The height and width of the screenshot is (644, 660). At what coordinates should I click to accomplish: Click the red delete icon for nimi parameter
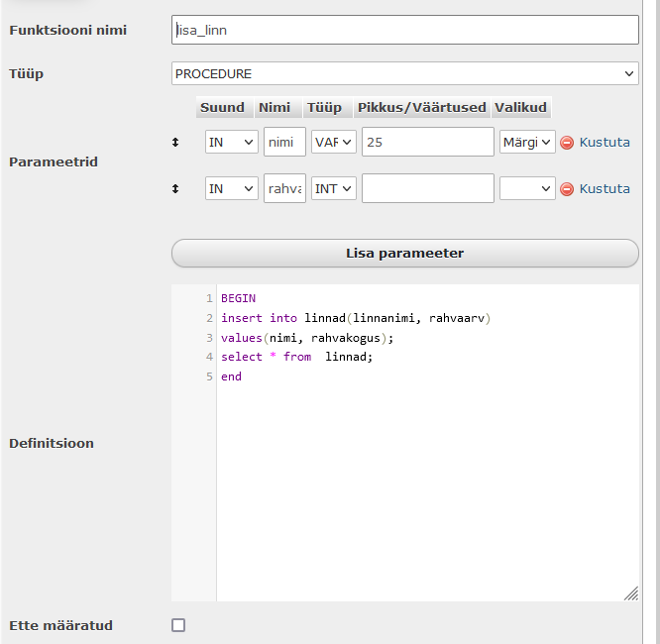(x=567, y=143)
